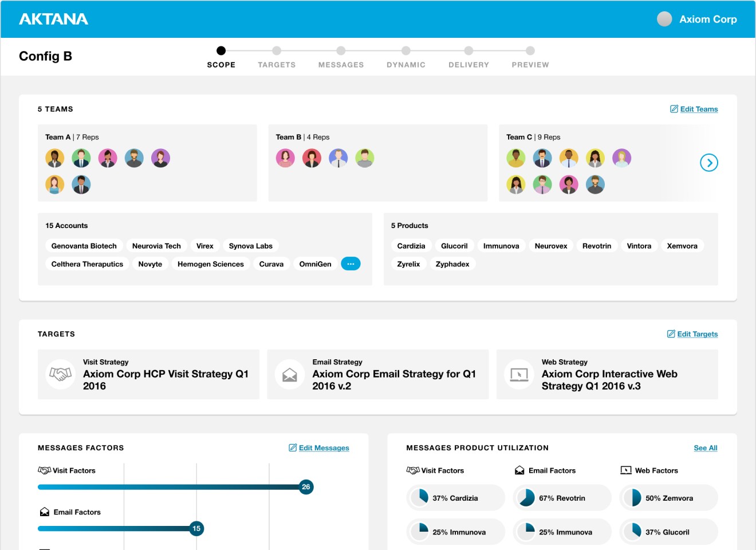Screen dimensions: 756x550
Task: Click the 37% Glucoril pie chart icon
Action: click(x=633, y=532)
